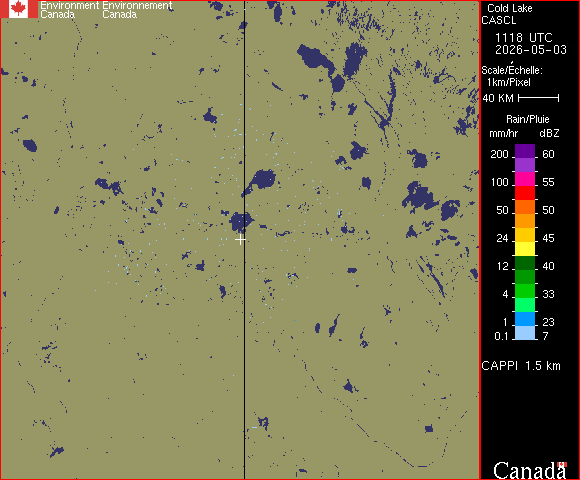
Task: Click the 40 KM scale bar
Action: (x=538, y=98)
